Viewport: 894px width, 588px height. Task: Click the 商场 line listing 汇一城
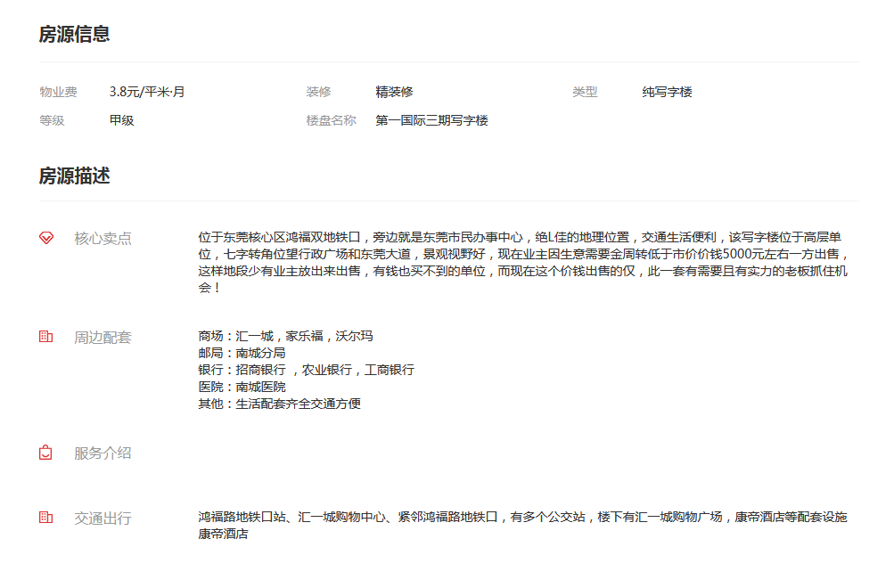[x=285, y=336]
